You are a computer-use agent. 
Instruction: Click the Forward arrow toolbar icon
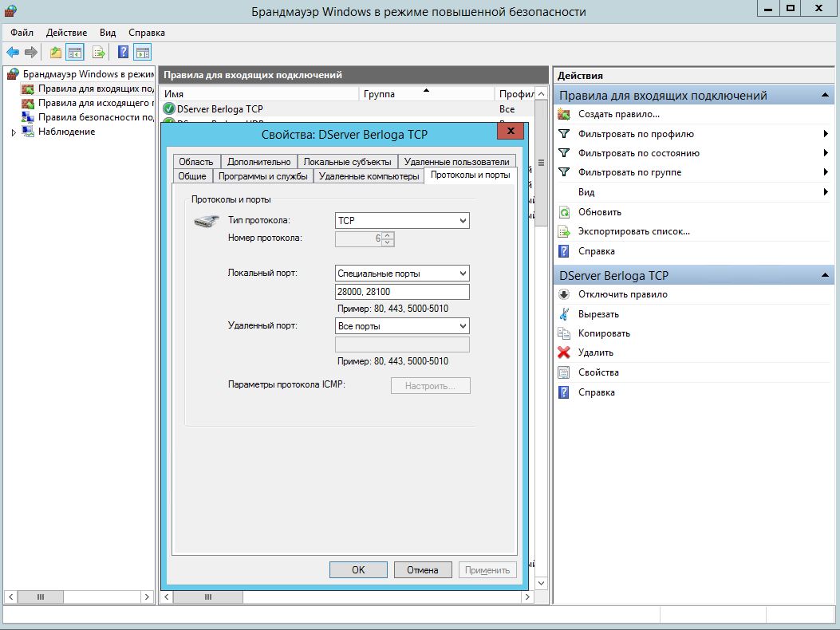click(31, 52)
